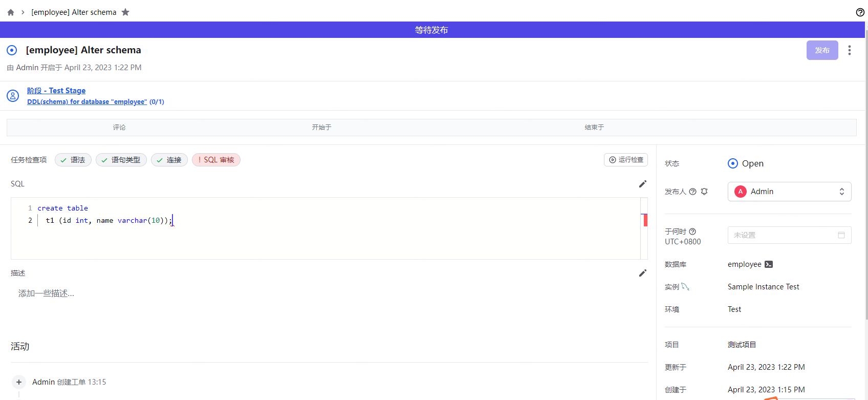Screen dimensions: 868x400
Task: Open the 语法 syntax check result
Action: (73, 160)
